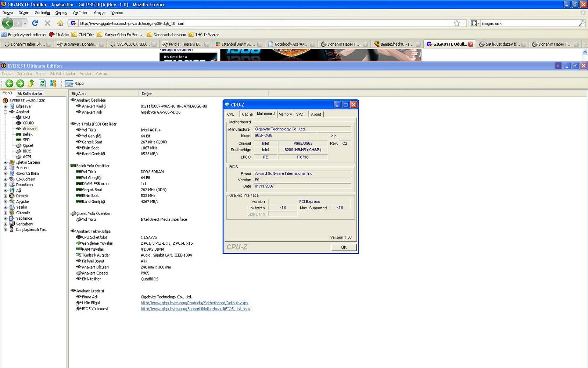Switch to Sık Kullanılanlar tab in EVEREST
The image size is (588, 368).
[30, 93]
